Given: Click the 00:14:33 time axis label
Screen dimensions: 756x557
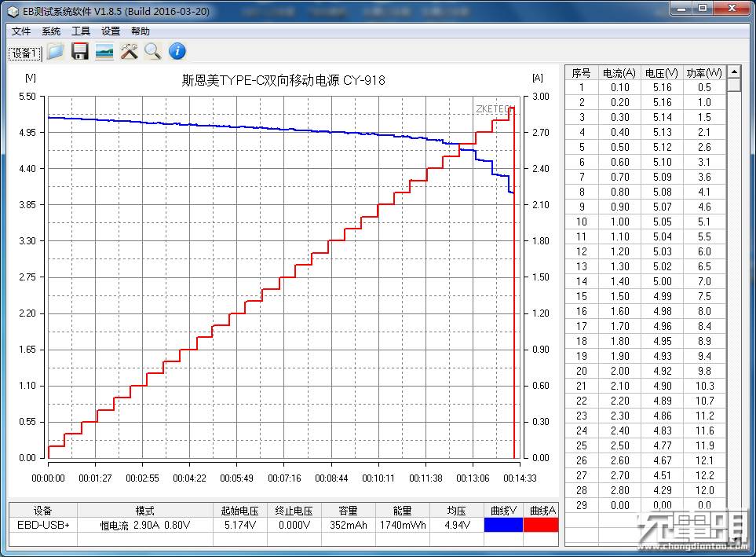Looking at the screenshot, I should click(x=520, y=478).
